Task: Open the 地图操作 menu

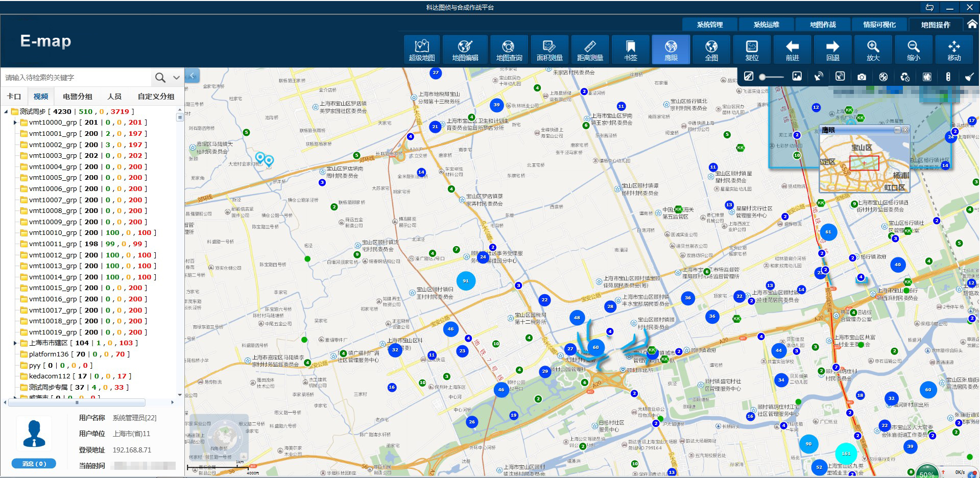Action: (936, 25)
